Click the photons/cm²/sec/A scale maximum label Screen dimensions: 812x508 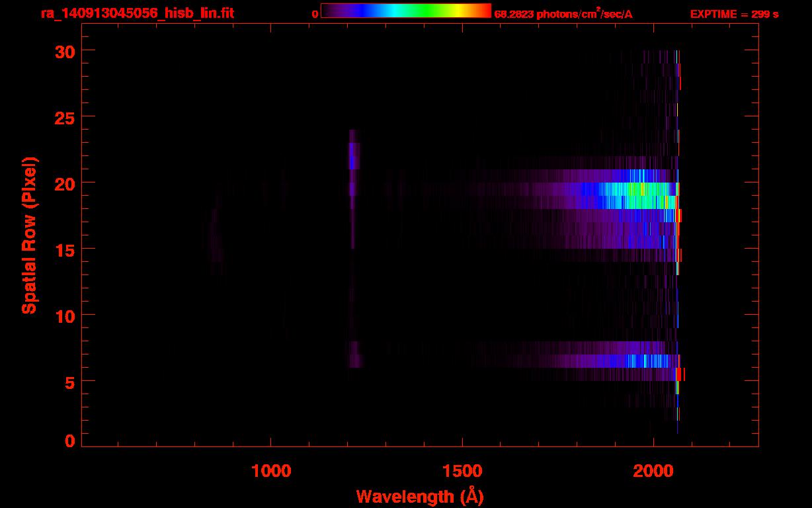pos(563,14)
